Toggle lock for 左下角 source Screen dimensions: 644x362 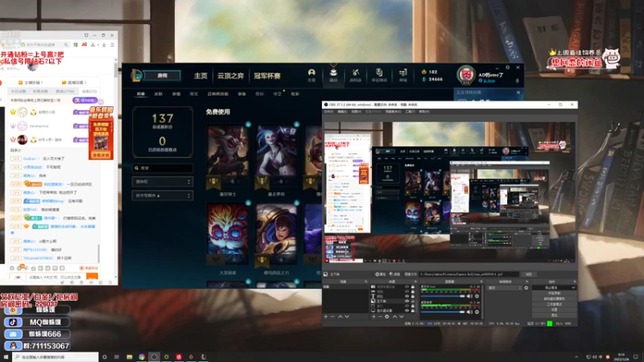(x=413, y=301)
